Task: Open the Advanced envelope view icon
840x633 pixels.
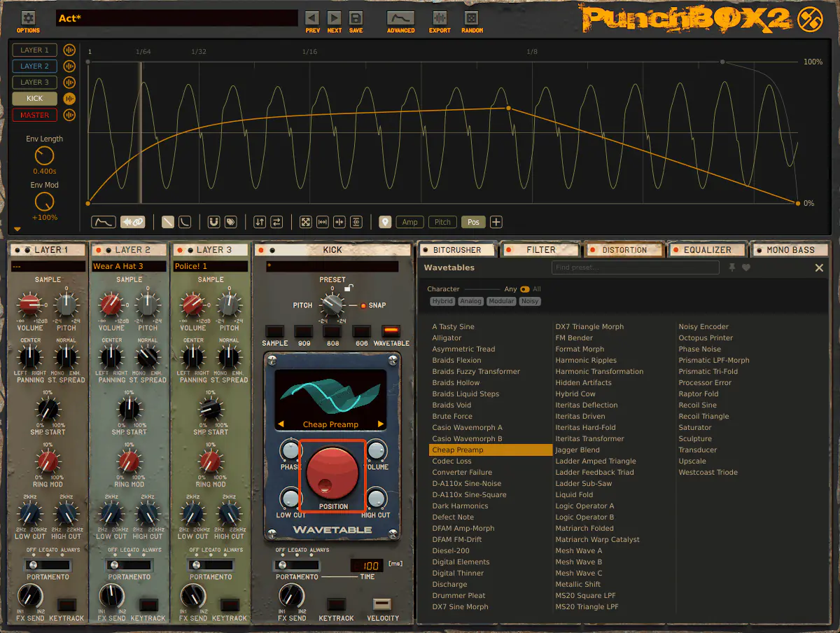Action: 400,18
